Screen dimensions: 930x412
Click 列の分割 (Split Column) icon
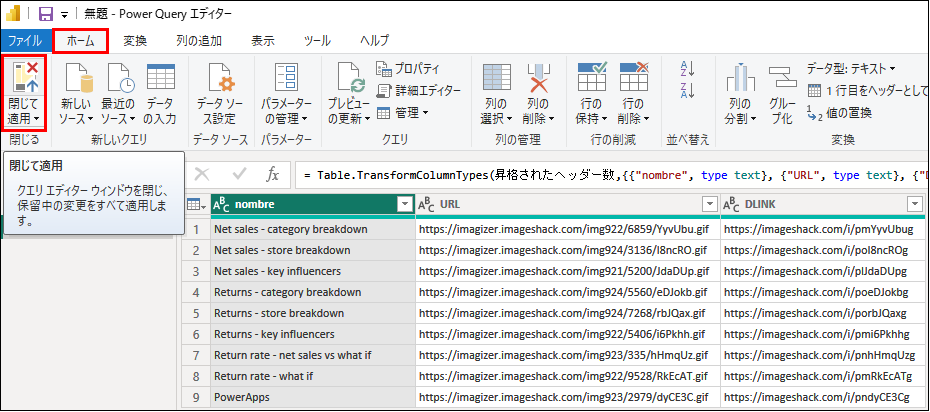(x=741, y=78)
